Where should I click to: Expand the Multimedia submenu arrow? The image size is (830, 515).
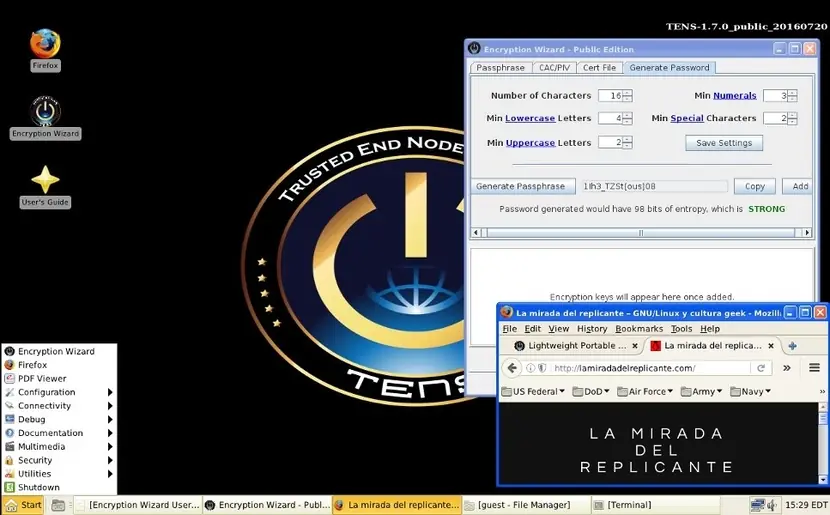[110, 447]
